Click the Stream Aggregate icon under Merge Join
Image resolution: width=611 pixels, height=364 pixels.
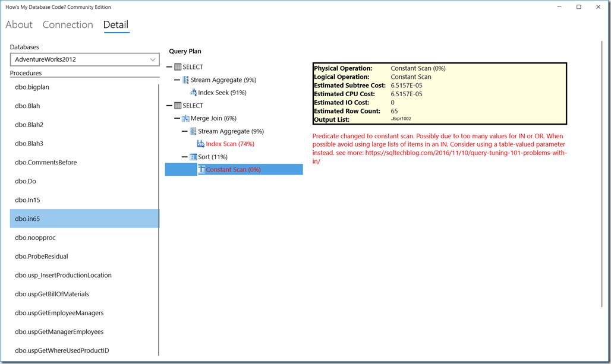pos(193,131)
